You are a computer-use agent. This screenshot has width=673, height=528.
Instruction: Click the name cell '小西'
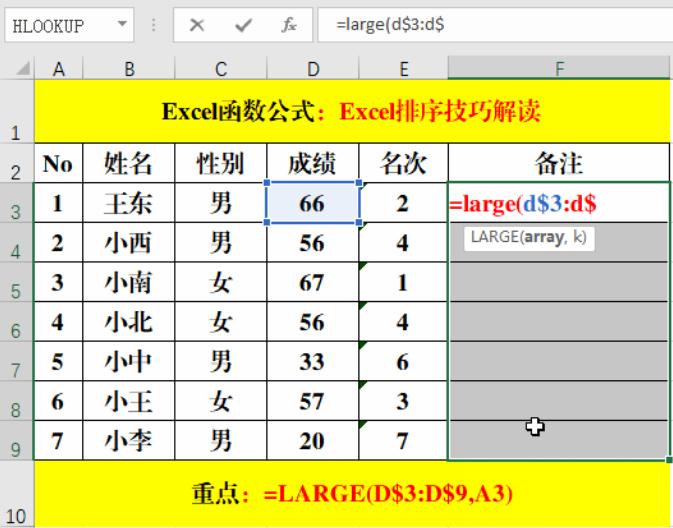[x=129, y=242]
